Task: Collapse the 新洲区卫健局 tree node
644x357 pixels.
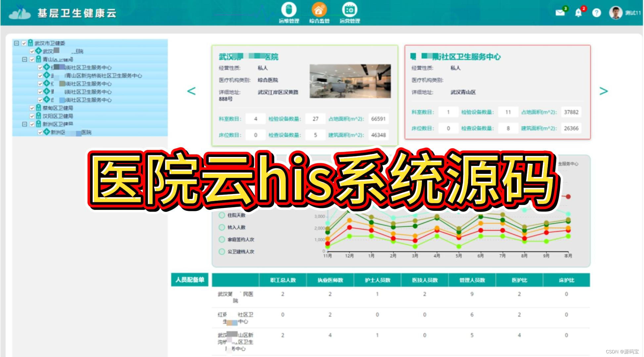Action: 24,124
